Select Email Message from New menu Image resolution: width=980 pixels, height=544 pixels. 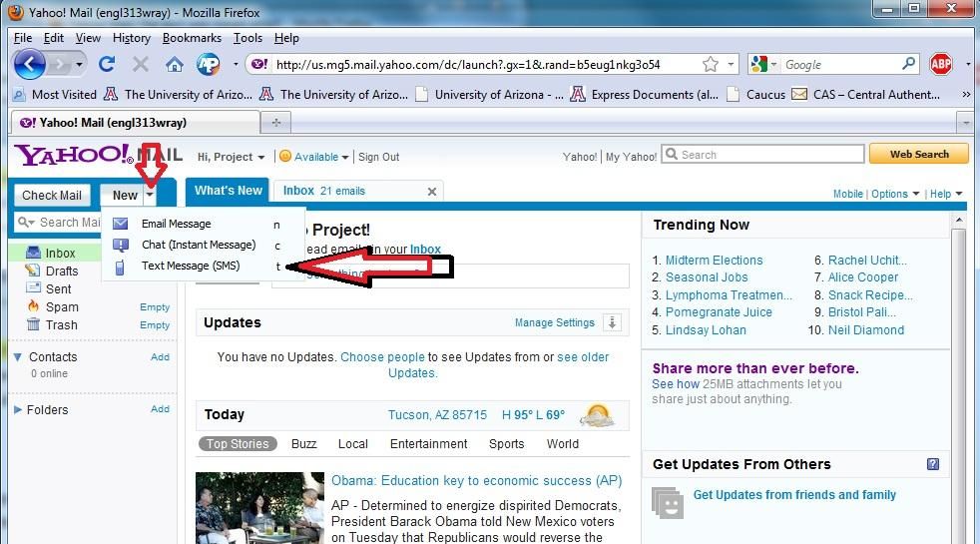tap(177, 224)
